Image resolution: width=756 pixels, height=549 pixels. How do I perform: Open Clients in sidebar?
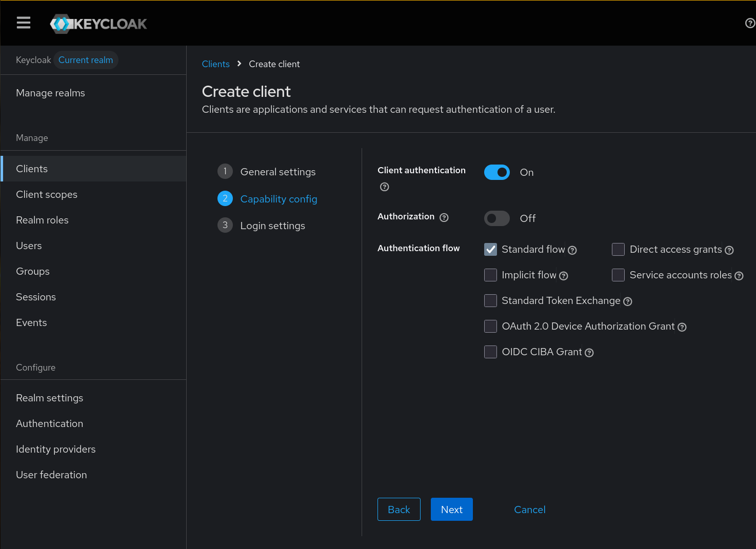coord(93,169)
